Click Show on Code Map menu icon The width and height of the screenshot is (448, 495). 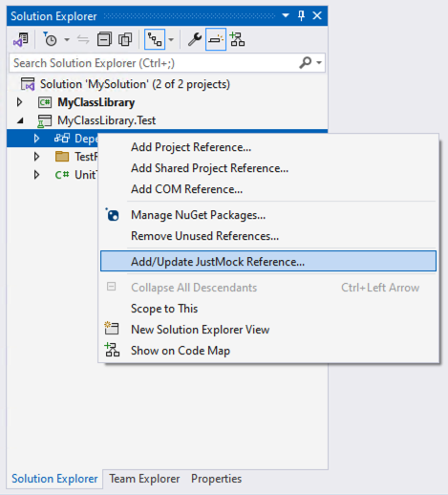click(112, 350)
